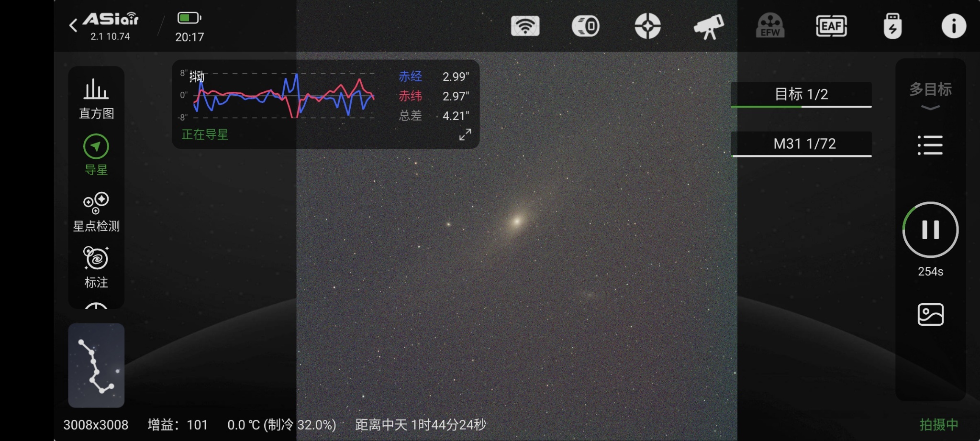Open main camera settings icon

[586, 26]
